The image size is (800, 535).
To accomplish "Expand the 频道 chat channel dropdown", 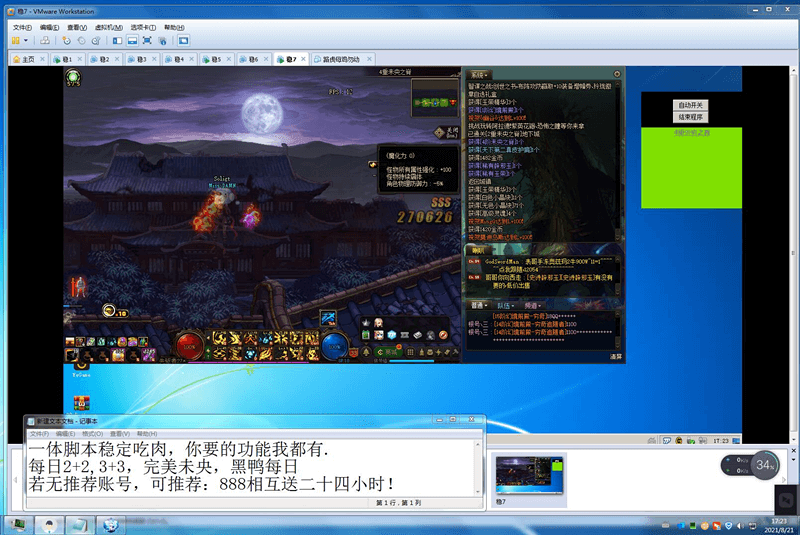I will [x=533, y=305].
